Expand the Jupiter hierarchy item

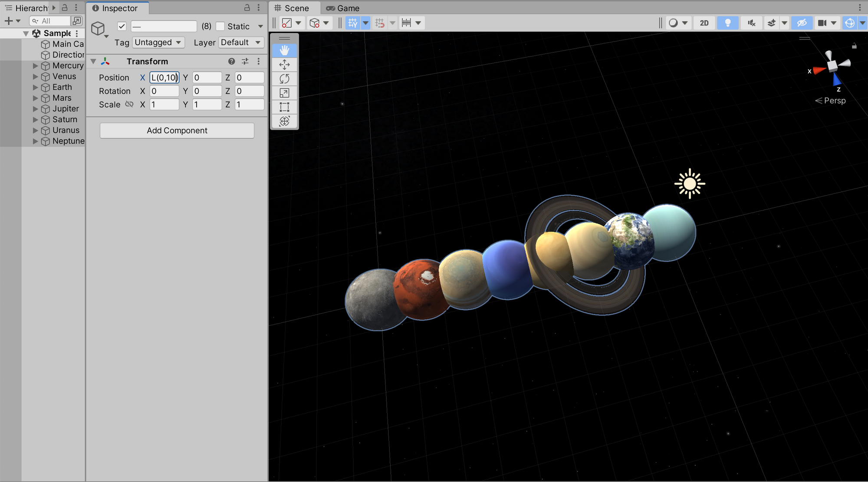(x=36, y=109)
